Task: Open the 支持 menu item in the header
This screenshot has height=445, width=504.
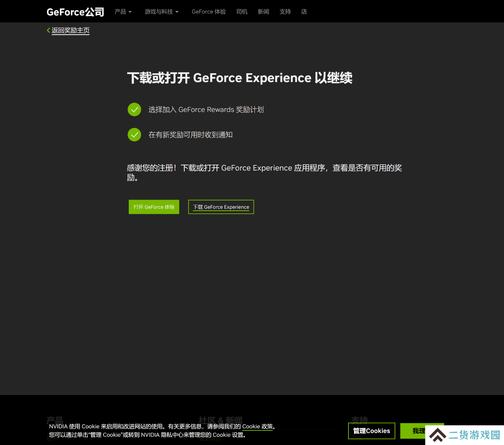Action: (285, 12)
